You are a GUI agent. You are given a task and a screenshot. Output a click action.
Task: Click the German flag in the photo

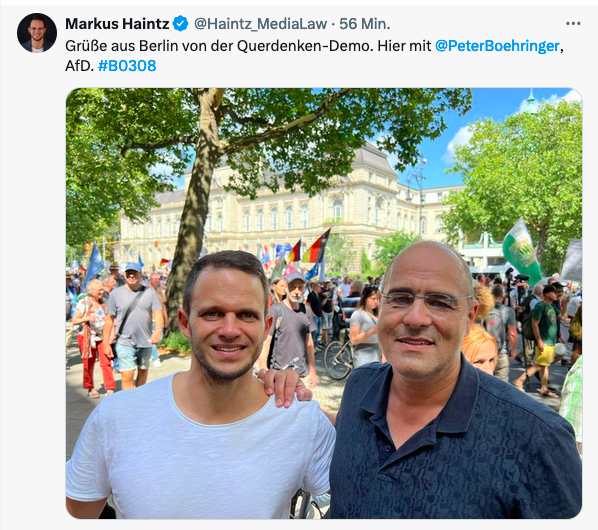315,247
